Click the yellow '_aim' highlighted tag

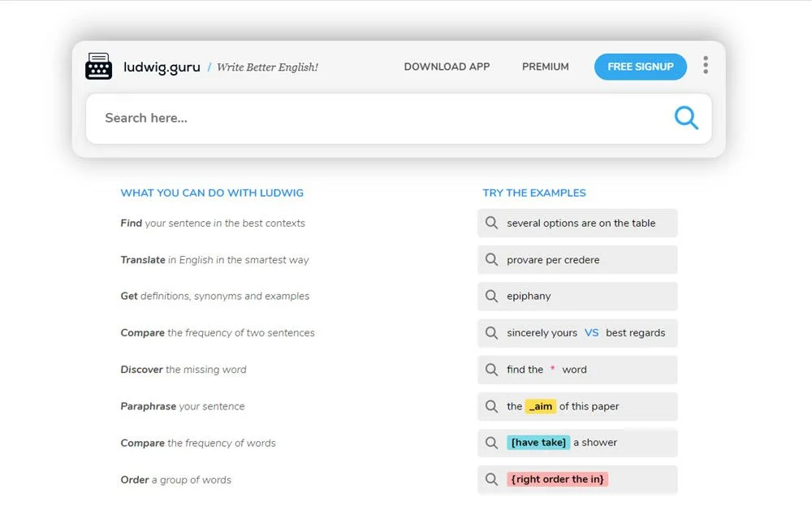tap(541, 406)
